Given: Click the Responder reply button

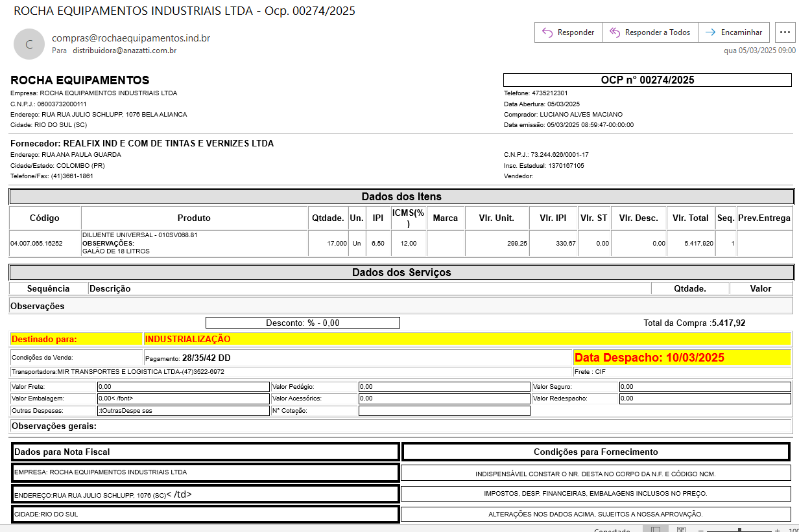Looking at the screenshot, I should click(568, 32).
